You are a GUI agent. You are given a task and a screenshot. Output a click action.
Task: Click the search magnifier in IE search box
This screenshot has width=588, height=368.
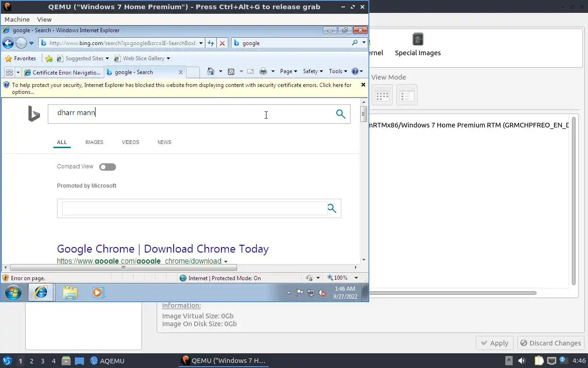(355, 43)
